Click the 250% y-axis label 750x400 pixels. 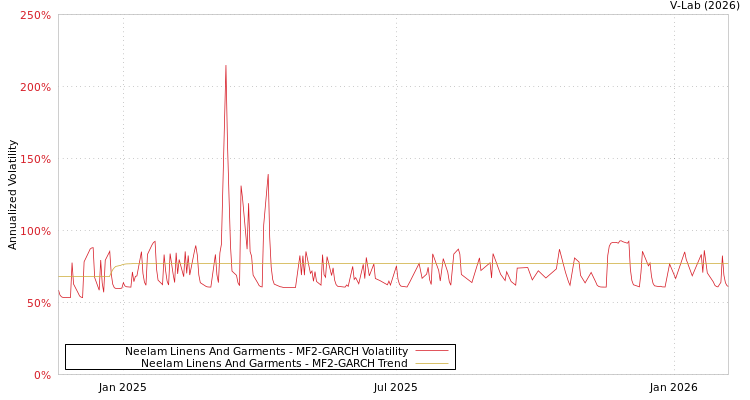click(35, 15)
